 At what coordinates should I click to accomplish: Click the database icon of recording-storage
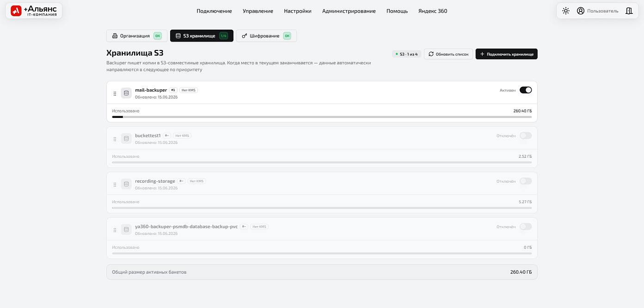126,184
